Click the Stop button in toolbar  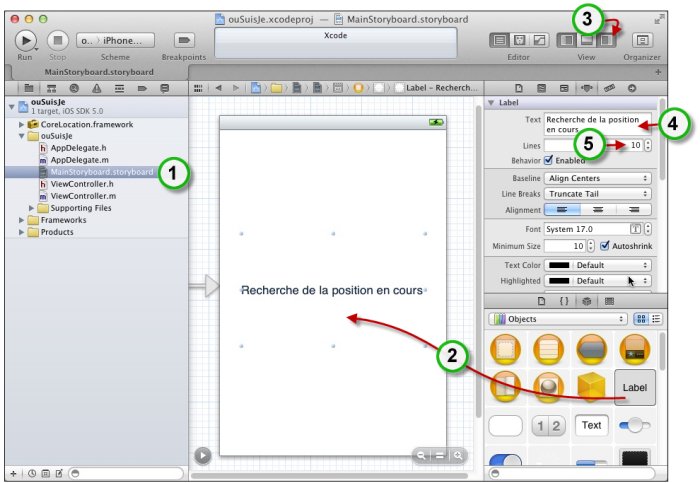point(58,41)
